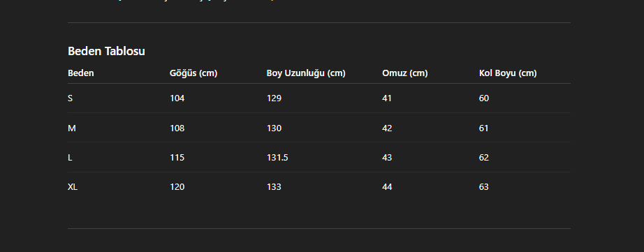Select length value 129 in S row
This screenshot has height=252, width=644.
click(274, 98)
